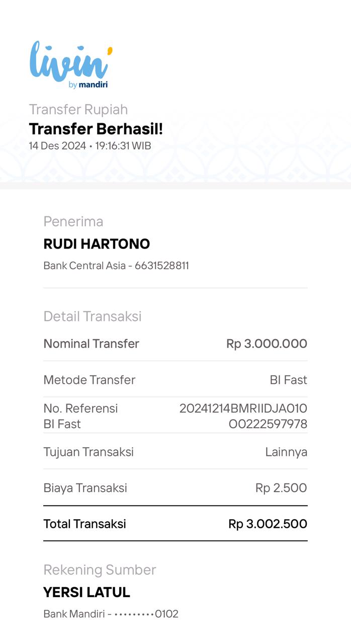The width and height of the screenshot is (351, 644).
Task: Click the "Detail Transaksi" section heading
Action: coord(93,316)
